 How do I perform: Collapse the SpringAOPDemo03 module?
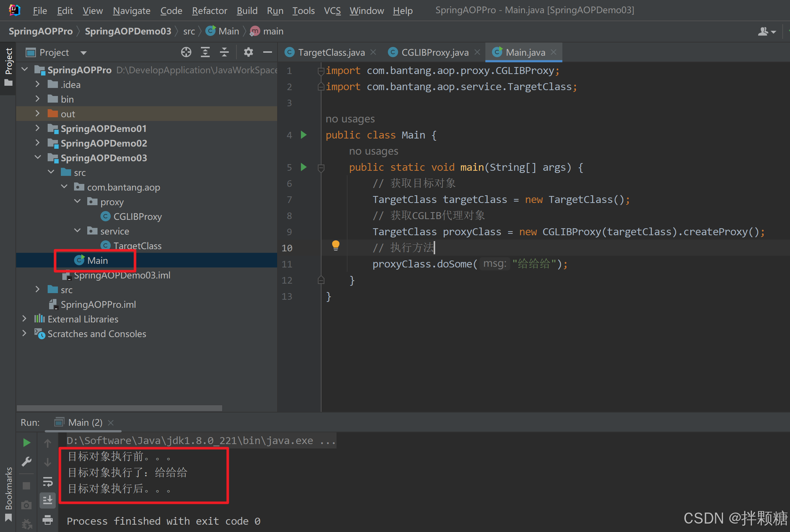37,158
